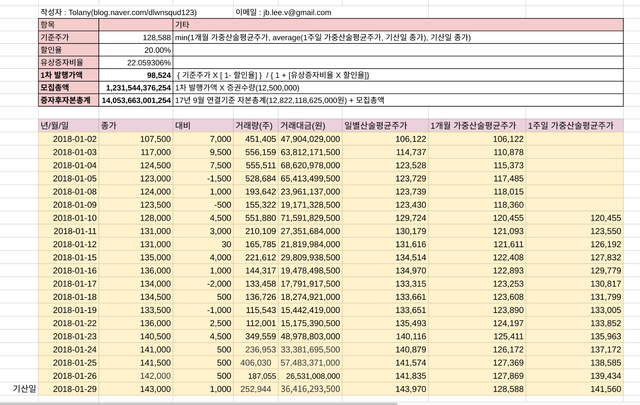Click the weekly average 129,779
This screenshot has height=405, width=640.
click(575, 271)
